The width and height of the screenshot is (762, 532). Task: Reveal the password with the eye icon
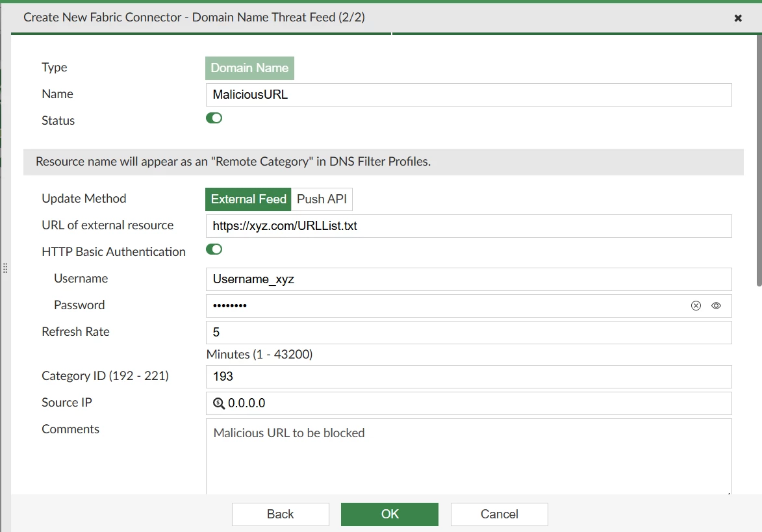point(716,305)
